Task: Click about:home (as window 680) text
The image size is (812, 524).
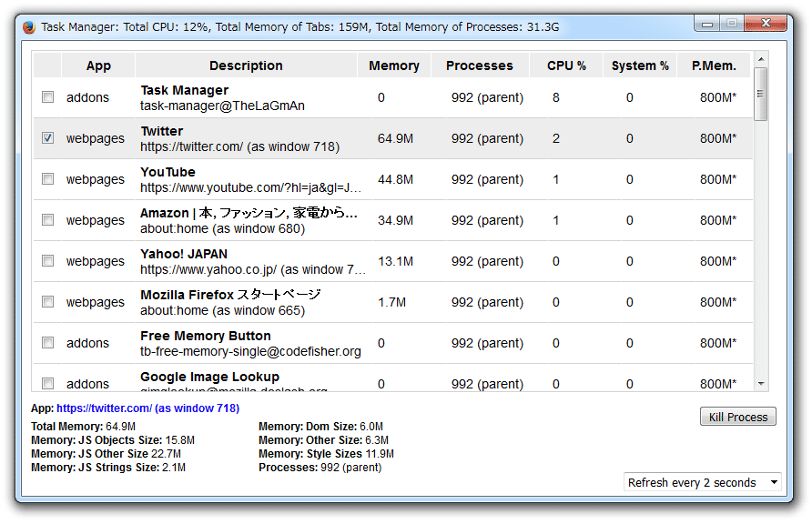Action: point(223,228)
